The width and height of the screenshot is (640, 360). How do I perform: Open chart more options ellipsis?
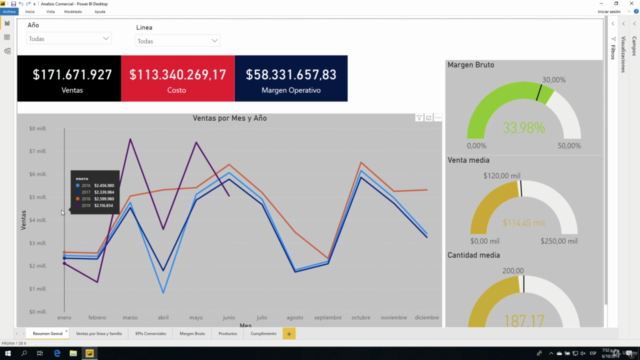click(x=438, y=118)
